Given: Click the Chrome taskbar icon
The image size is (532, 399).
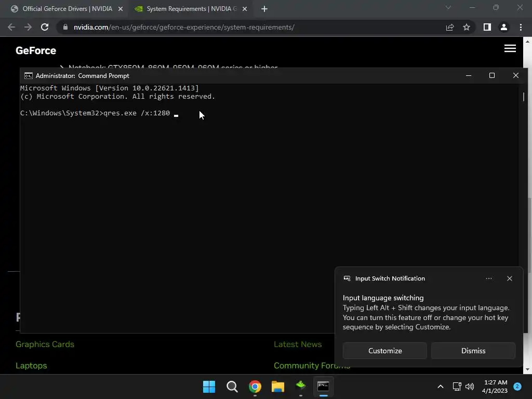Looking at the screenshot, I should click(255, 387).
